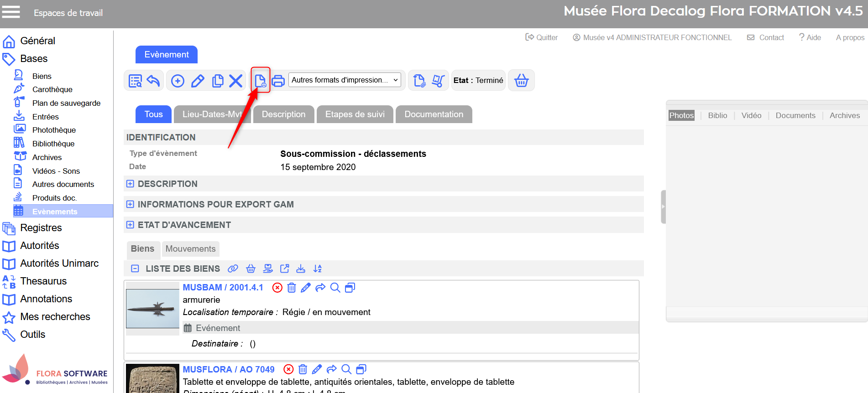Delete the event with the X icon
The image size is (868, 393).
click(x=235, y=81)
